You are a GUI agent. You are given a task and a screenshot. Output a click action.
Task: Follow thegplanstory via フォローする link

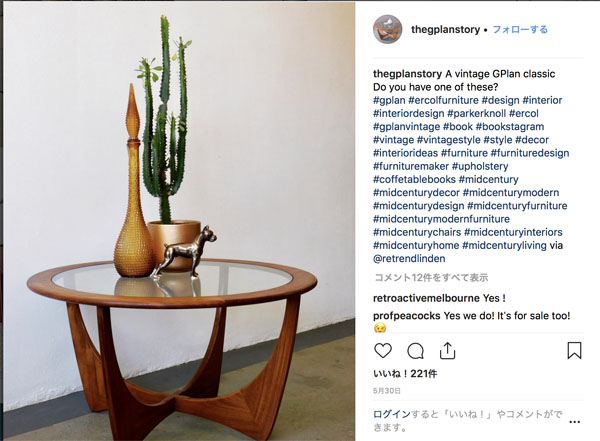[520, 29]
